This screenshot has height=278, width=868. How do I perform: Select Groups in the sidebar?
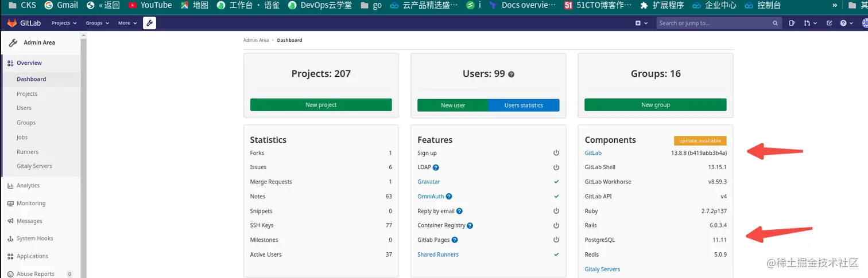(26, 123)
